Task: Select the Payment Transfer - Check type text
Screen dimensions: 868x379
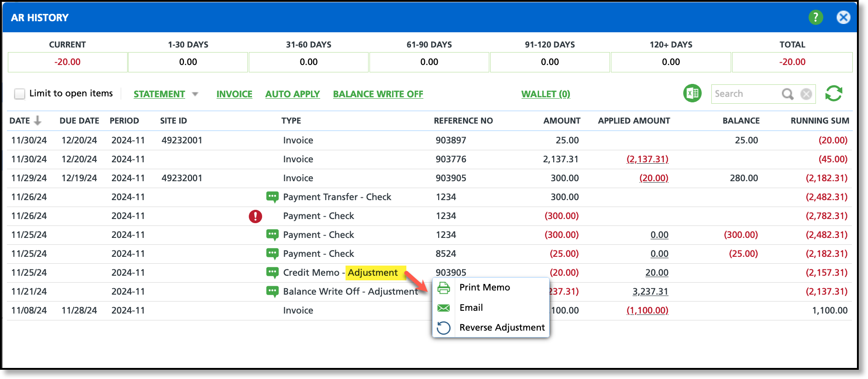Action: click(x=337, y=197)
